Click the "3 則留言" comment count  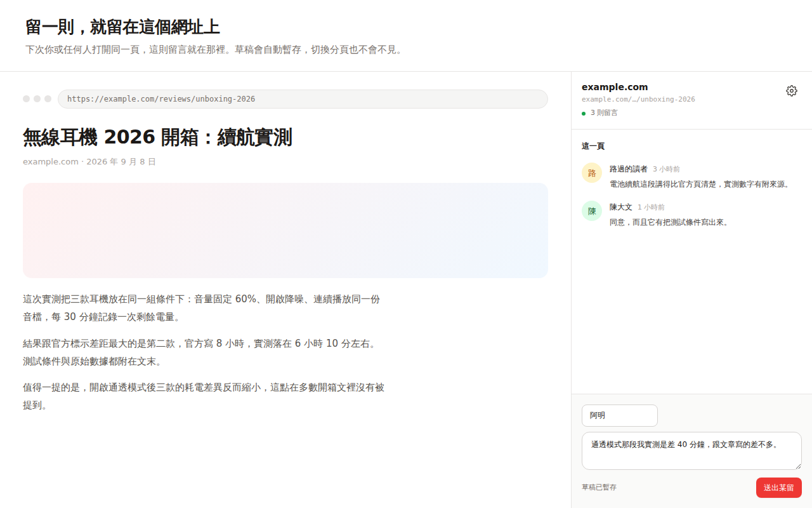point(604,112)
